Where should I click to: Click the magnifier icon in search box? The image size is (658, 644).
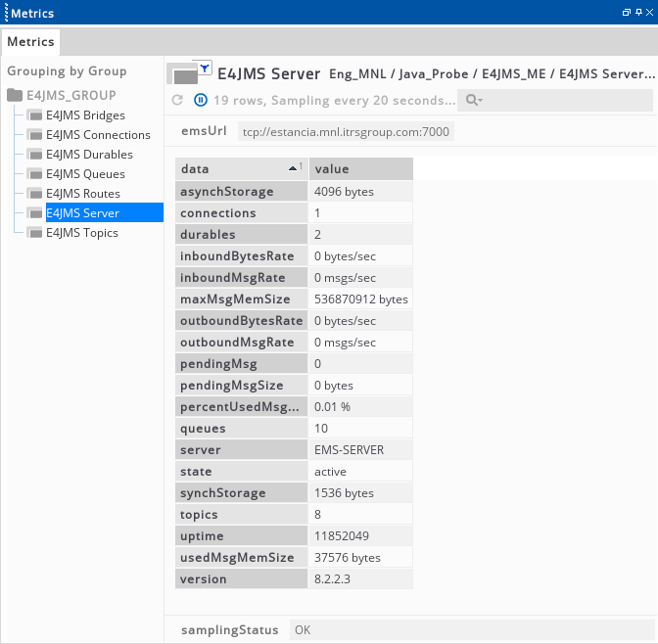click(473, 100)
